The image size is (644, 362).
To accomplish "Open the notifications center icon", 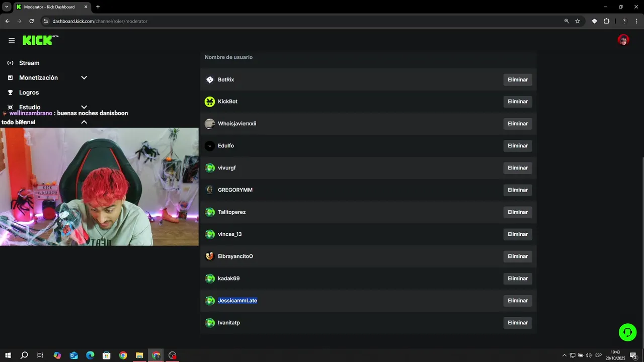I will pos(633,355).
